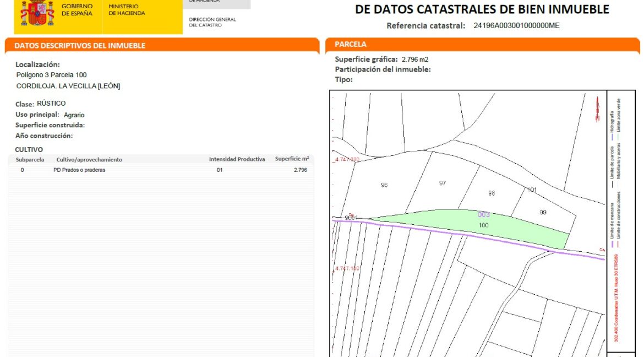Click the purple hydrography line on map
Viewport: 644px width, 357px height.
[x=468, y=235]
